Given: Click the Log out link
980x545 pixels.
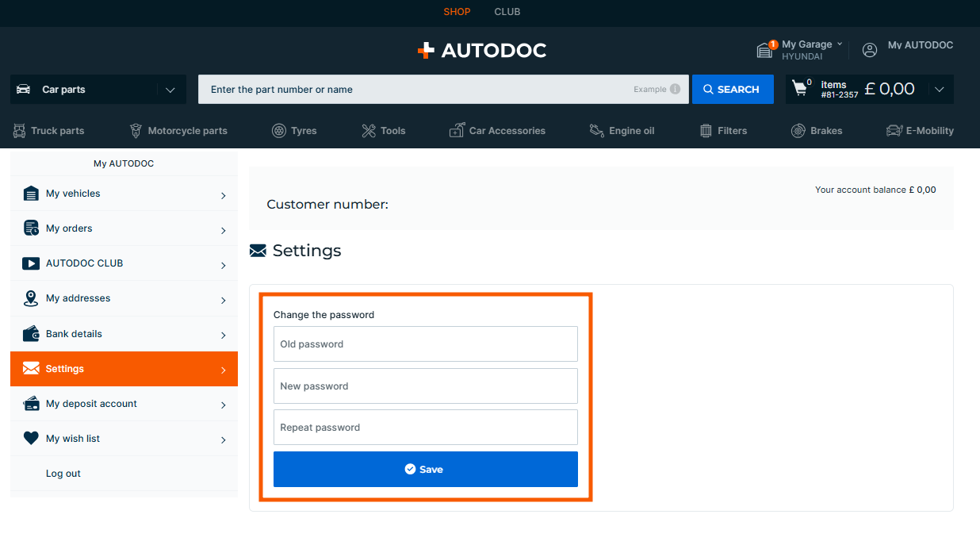Looking at the screenshot, I should [x=63, y=474].
